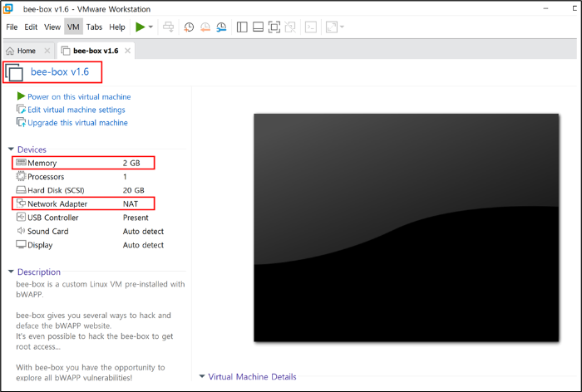Click the 'Present' USB controller value
The image size is (582, 392).
click(x=136, y=218)
